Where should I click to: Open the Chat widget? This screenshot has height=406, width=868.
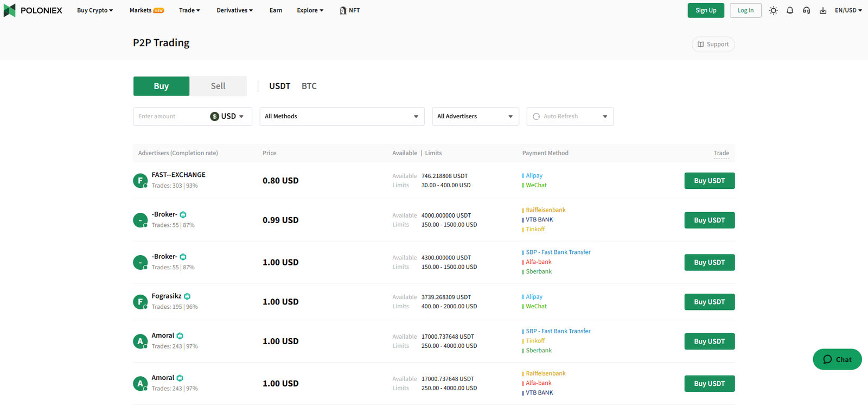(837, 359)
